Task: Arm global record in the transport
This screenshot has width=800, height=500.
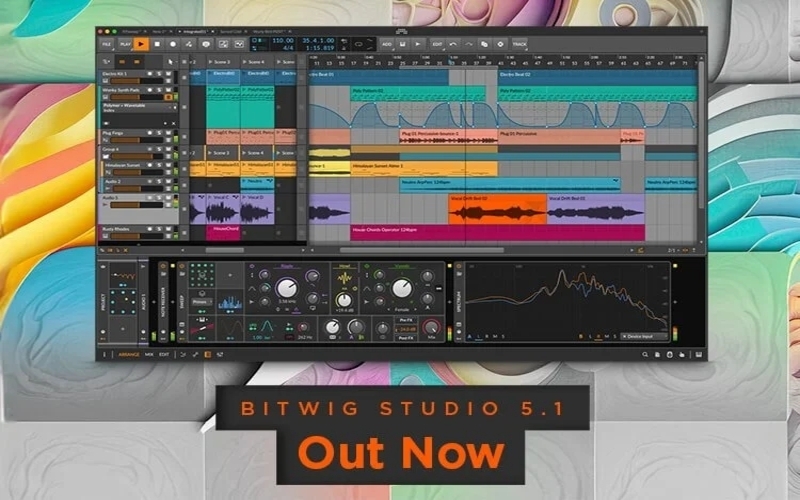Action: (173, 44)
